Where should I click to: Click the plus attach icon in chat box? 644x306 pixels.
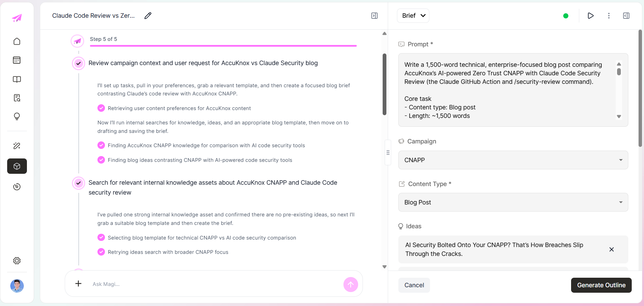click(78, 284)
